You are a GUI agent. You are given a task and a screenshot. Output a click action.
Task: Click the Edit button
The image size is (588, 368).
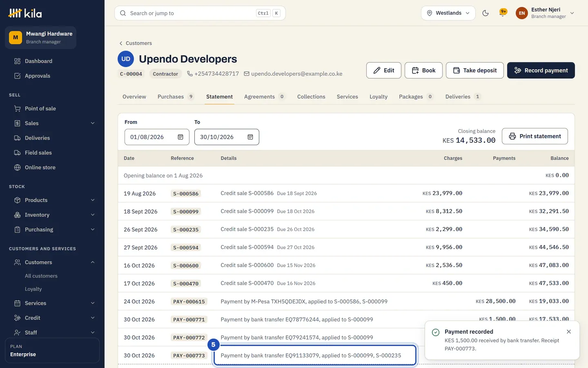(x=384, y=70)
